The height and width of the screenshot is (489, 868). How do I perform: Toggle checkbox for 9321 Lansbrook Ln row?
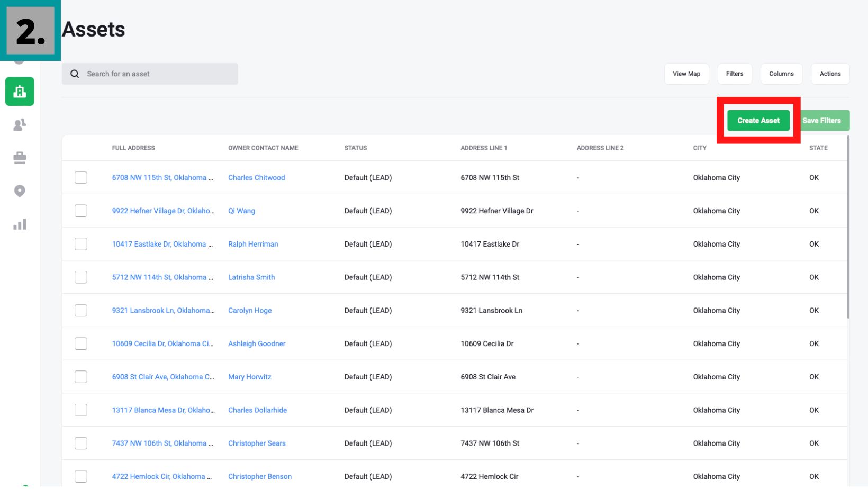[81, 311]
